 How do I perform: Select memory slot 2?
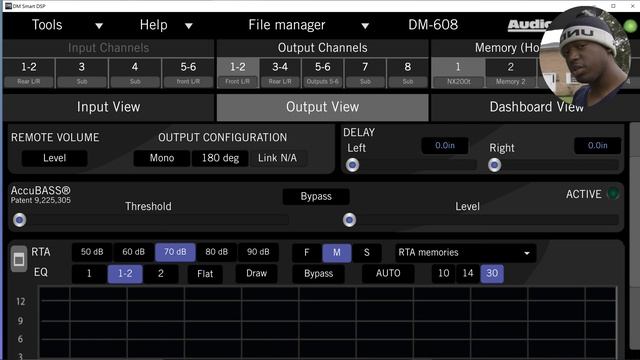click(511, 73)
